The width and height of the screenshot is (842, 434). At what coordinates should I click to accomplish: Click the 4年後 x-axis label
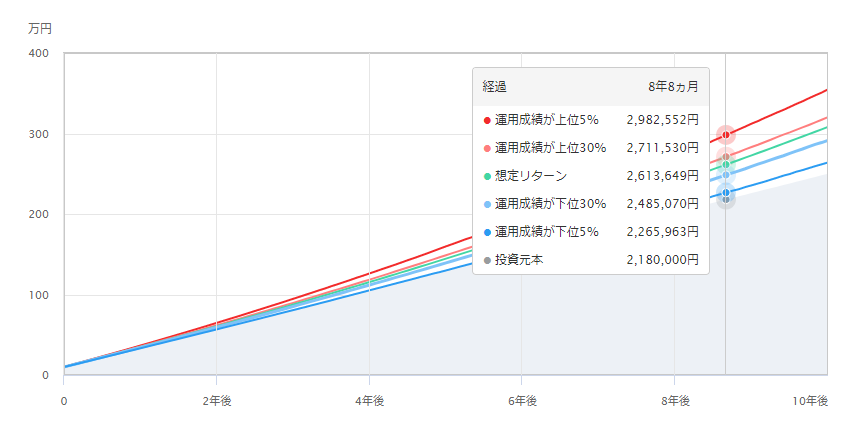[x=369, y=400]
